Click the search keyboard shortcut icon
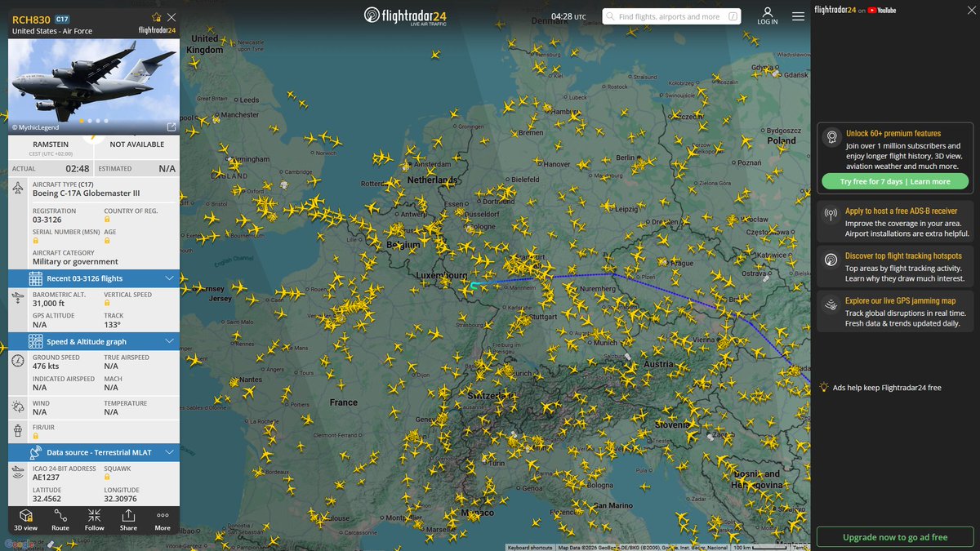This screenshot has height=551, width=980. pos(733,16)
